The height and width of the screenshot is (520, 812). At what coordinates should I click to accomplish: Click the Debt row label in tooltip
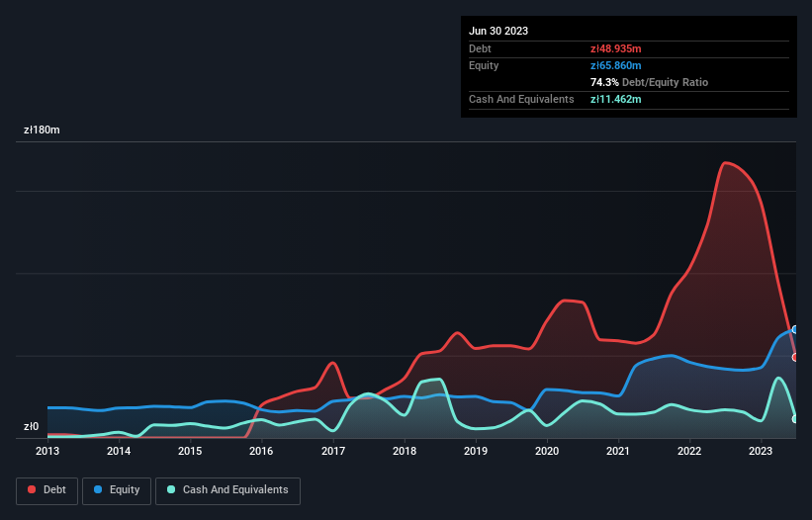coord(480,48)
